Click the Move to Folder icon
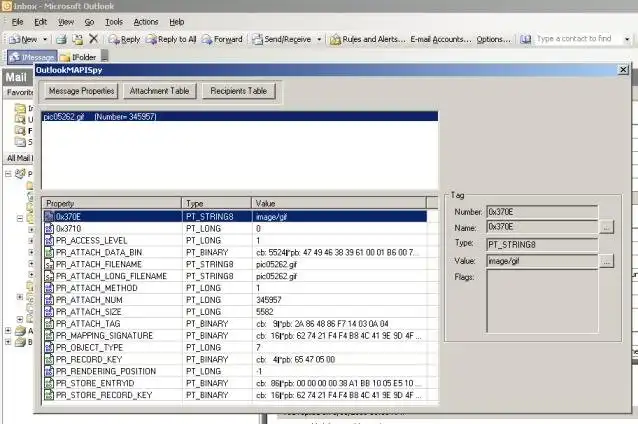Screen dimensions: 638x424 [x=77, y=39]
